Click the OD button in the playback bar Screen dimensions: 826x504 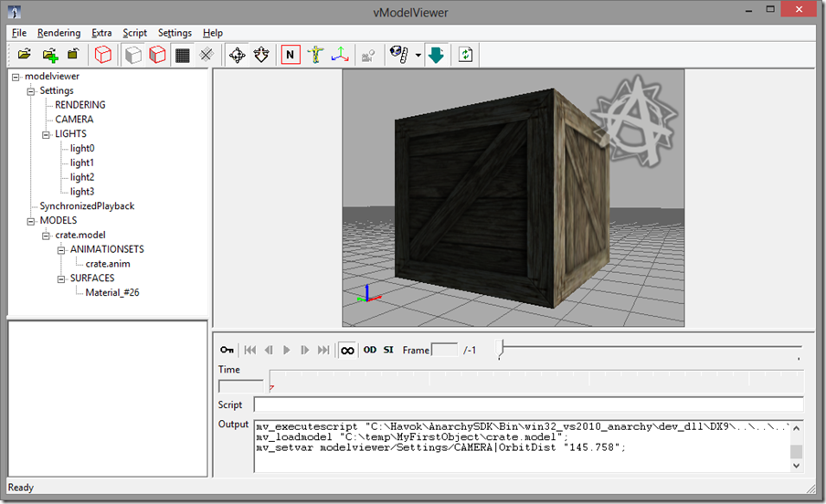tap(370, 350)
